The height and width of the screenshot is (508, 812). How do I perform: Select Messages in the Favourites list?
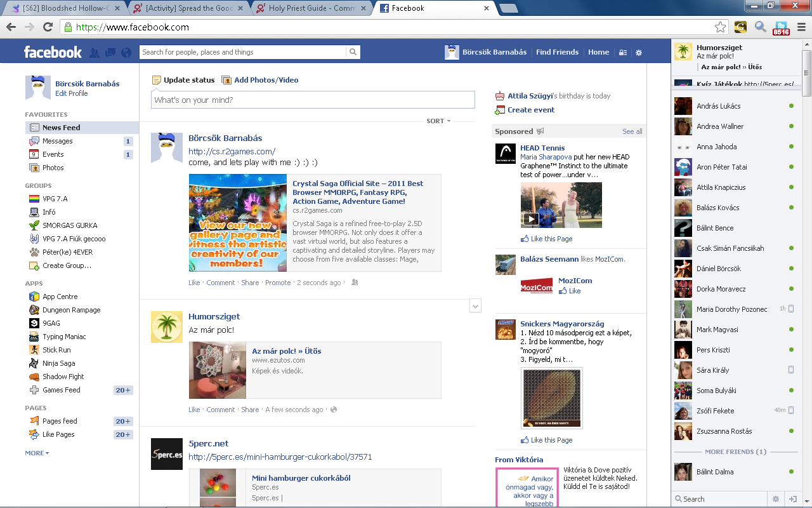[x=58, y=141]
